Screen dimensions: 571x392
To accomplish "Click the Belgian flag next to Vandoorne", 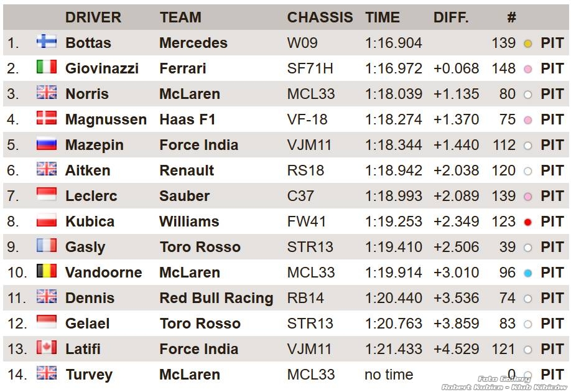I will coord(47,271).
